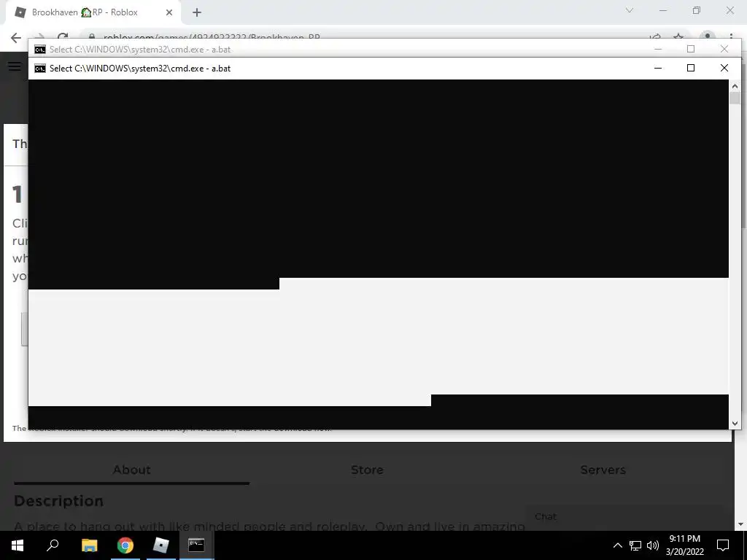Minimize the Chrome window
Image resolution: width=747 pixels, height=560 pixels.
662,10
